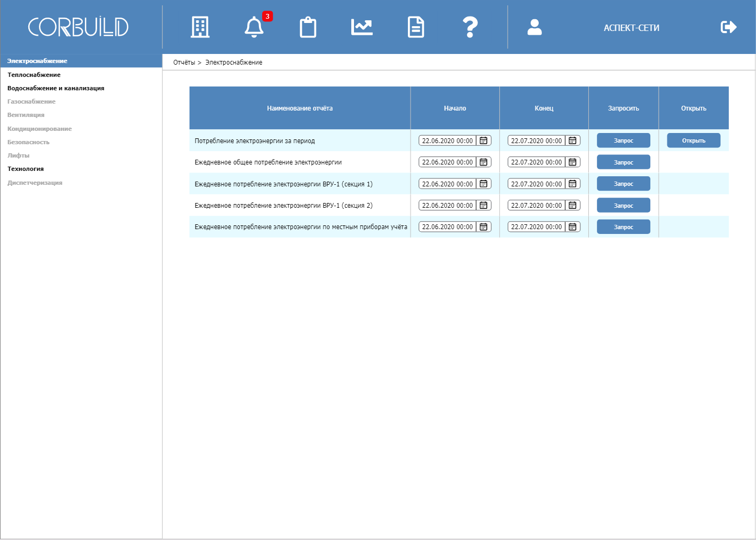Open start calendar for местным приборам учёта
The image size is (756, 540).
pos(483,226)
